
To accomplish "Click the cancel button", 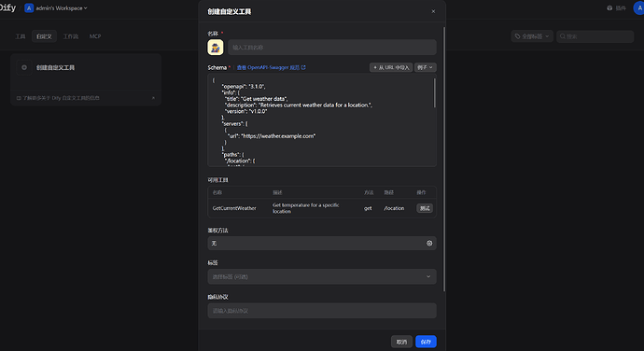I will click(401, 342).
